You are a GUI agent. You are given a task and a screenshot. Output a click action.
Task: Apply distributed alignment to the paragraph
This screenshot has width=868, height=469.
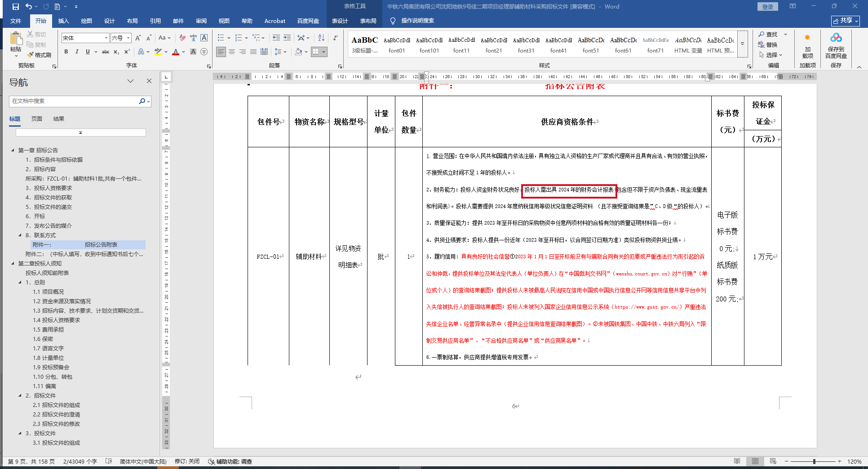click(264, 52)
